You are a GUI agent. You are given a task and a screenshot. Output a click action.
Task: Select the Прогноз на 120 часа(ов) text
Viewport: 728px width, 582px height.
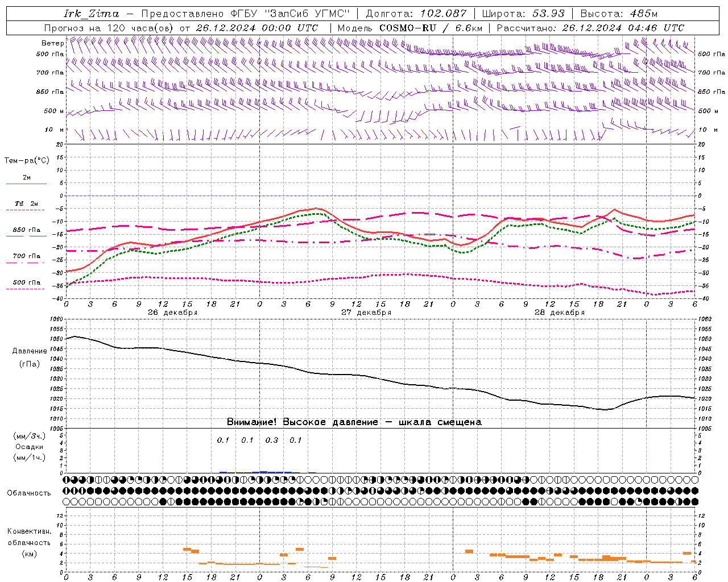109,28
